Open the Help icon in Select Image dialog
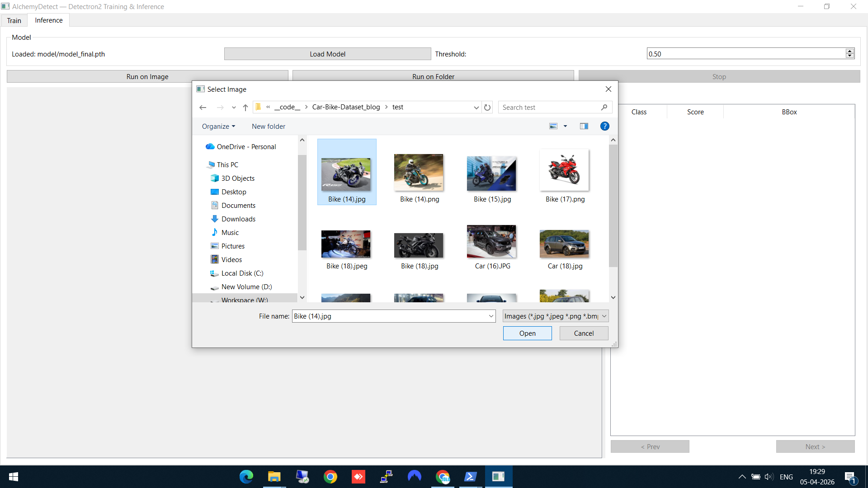The height and width of the screenshot is (488, 868). 604,126
